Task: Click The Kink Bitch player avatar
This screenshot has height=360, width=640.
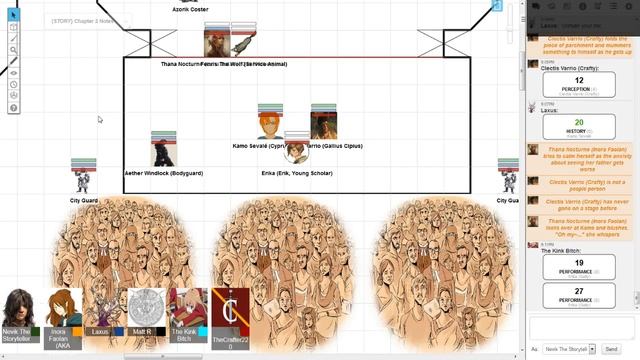Action: point(189,307)
